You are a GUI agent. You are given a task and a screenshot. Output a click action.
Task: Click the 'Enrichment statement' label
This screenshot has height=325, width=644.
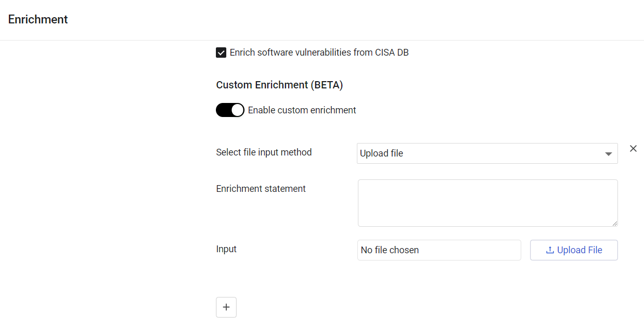[x=261, y=189]
